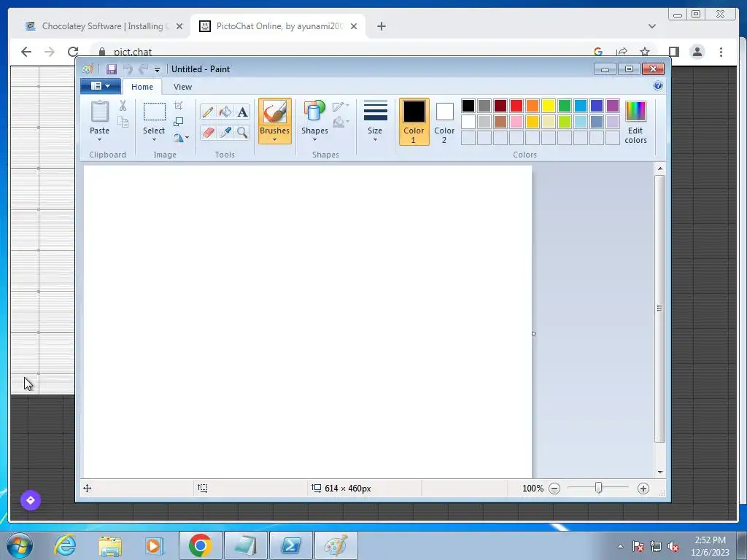
Task: Click the Edit colors rainbow icon
Action: tap(635, 112)
